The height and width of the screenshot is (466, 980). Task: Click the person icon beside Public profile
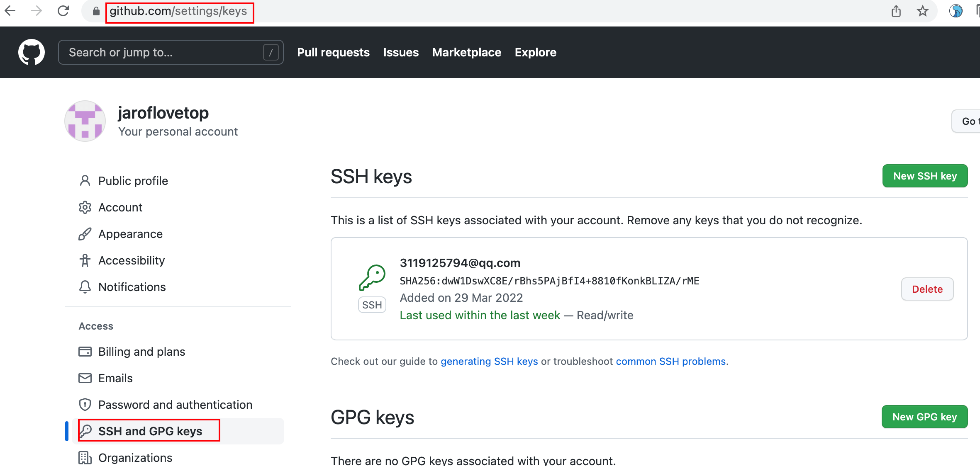(x=85, y=181)
